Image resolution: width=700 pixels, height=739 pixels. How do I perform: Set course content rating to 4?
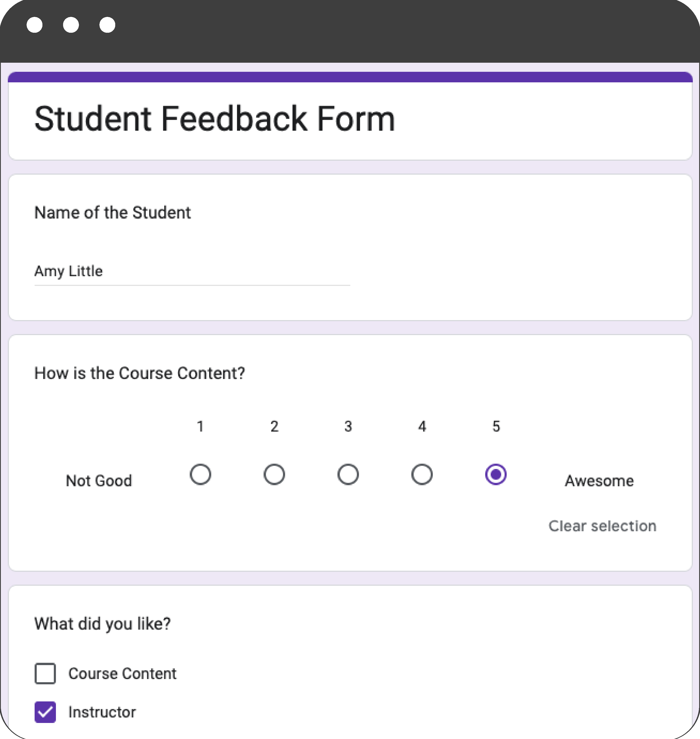click(x=422, y=474)
